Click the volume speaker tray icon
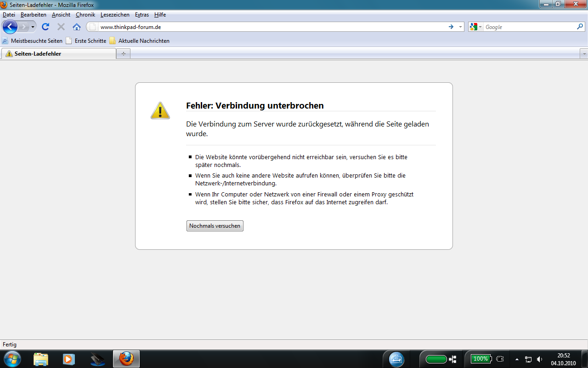 point(540,359)
